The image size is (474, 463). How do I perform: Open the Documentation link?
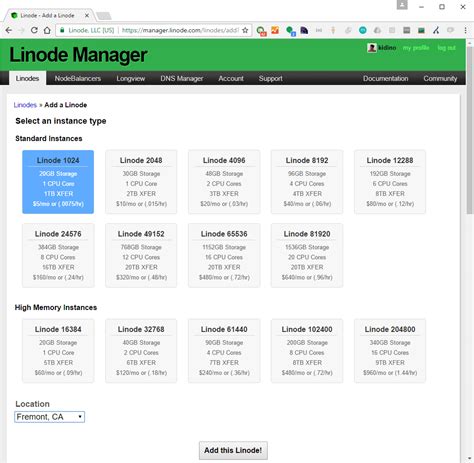[x=386, y=78]
